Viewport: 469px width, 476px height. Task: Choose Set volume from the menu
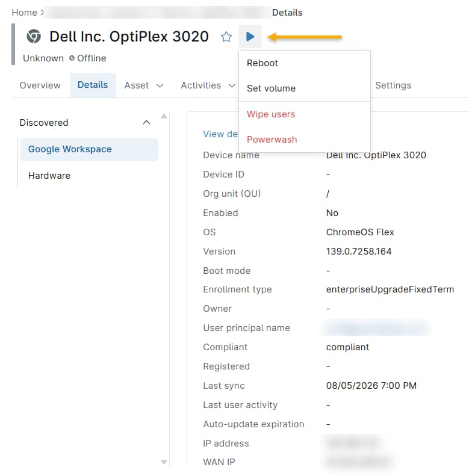305,88
